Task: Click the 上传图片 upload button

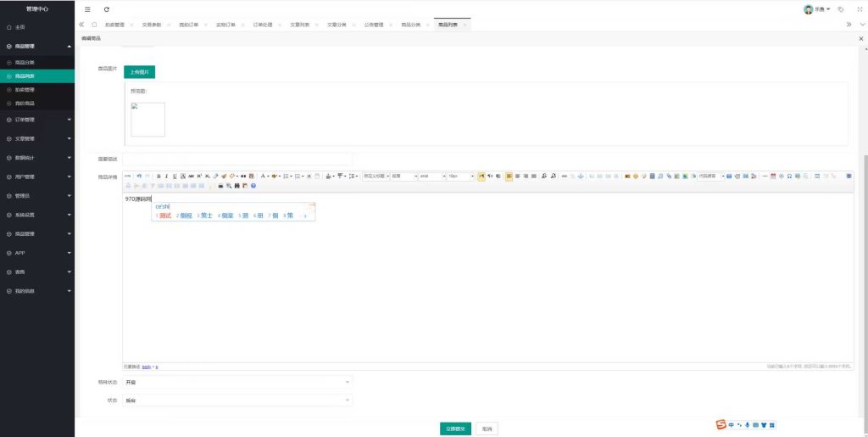Action: tap(139, 72)
